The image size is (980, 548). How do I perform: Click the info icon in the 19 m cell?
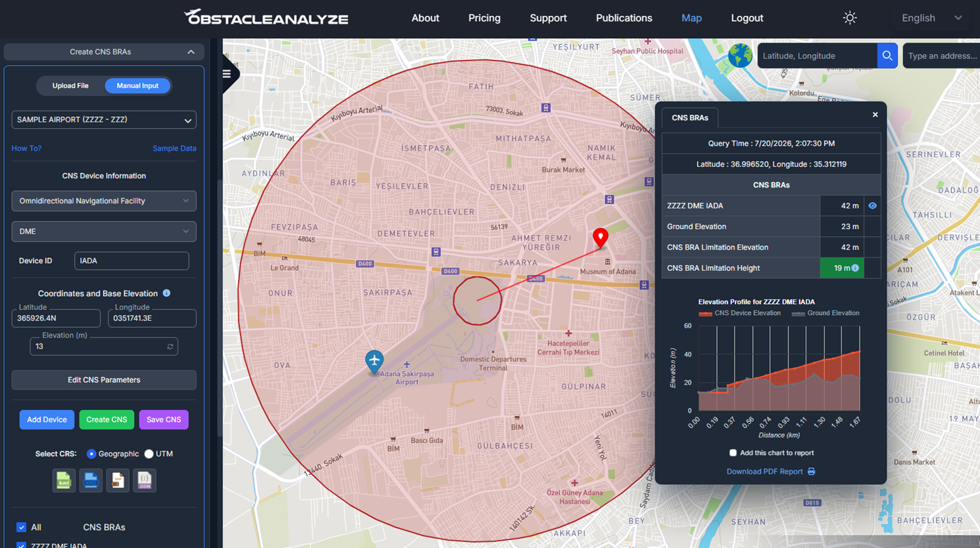[x=855, y=268]
